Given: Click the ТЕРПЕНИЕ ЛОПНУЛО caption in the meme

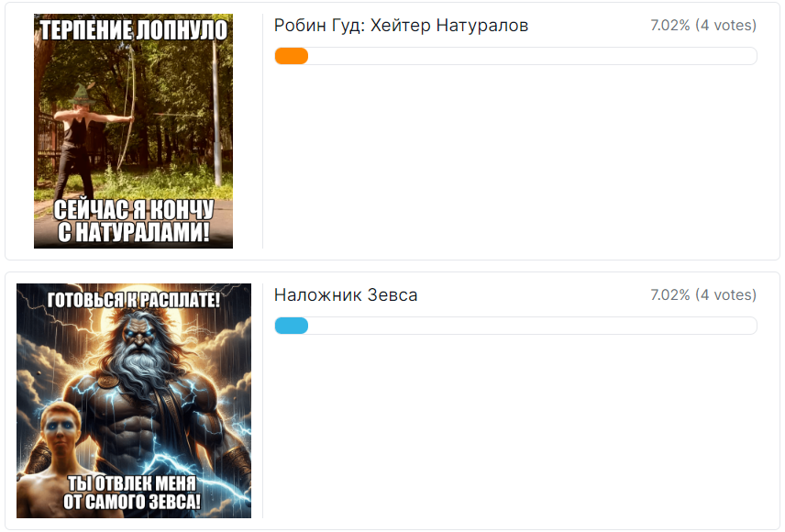Looking at the screenshot, I should pos(134,30).
